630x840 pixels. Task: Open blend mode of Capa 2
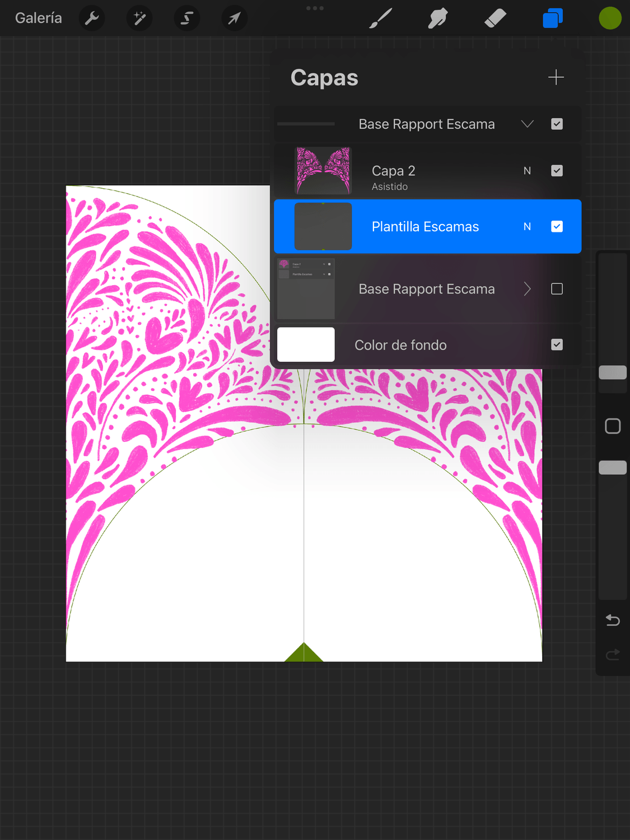527,171
